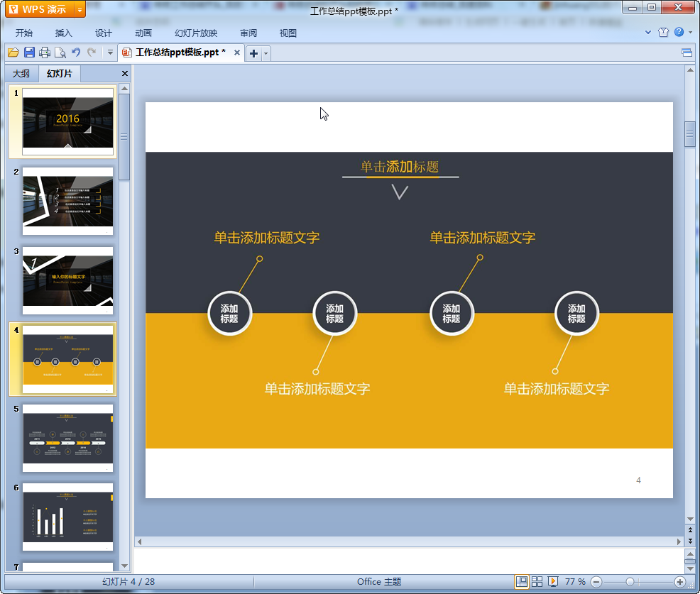Select slide 3 thumbnail

pyautogui.click(x=68, y=280)
